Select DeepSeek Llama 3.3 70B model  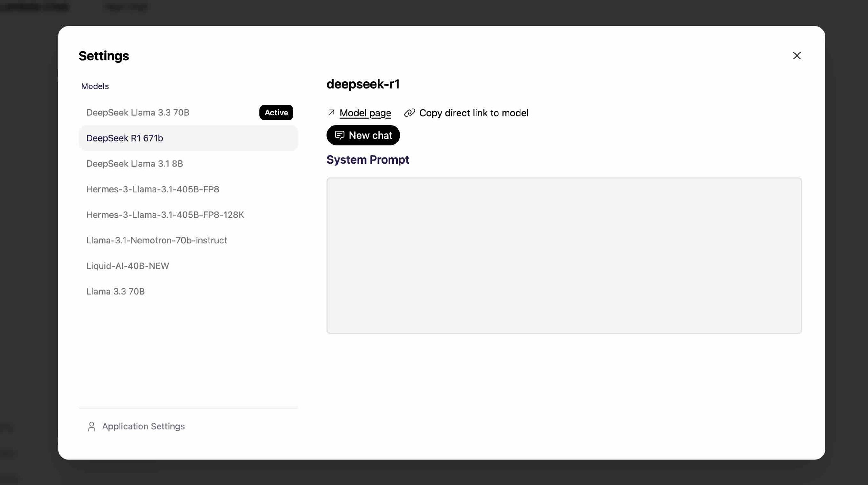(188, 113)
